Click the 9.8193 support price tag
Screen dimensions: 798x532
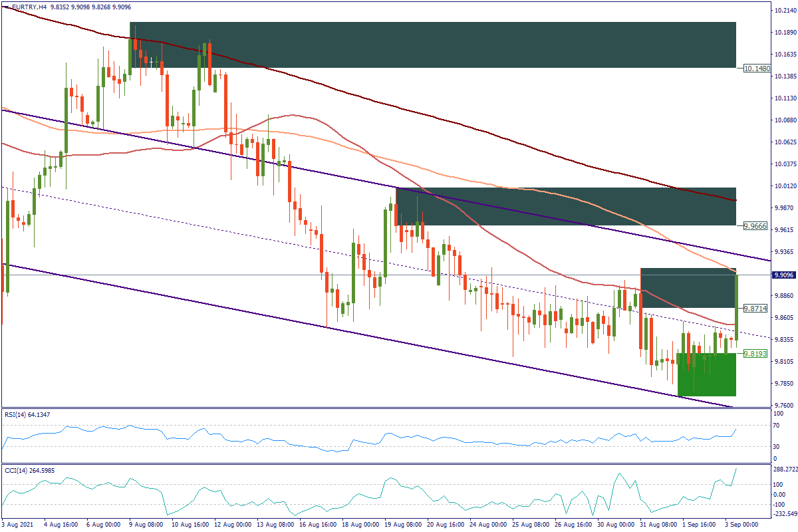755,353
